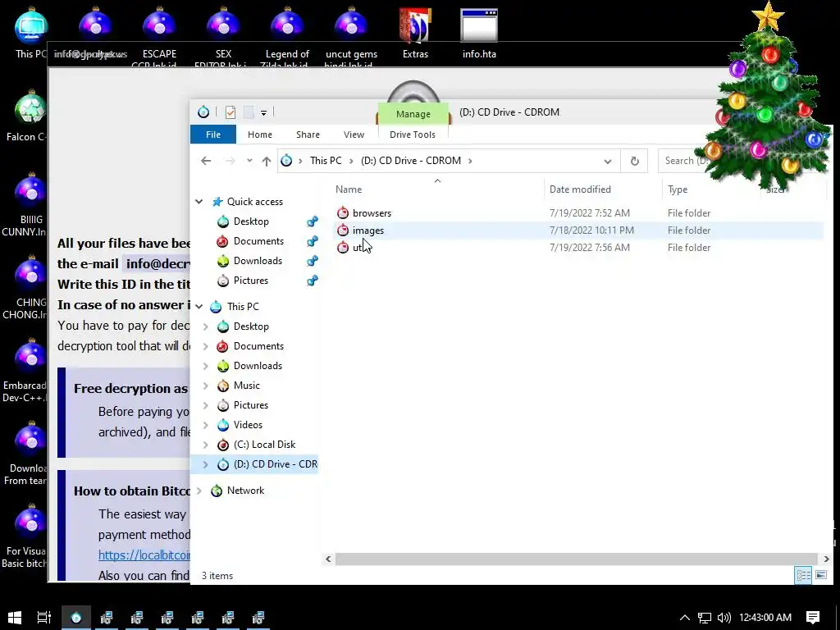Click the Properties icon in quick access toolbar

[231, 112]
